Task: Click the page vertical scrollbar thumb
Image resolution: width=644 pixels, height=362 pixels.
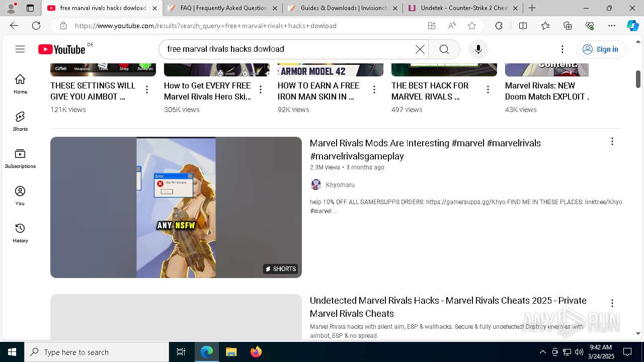Action: 638,78
